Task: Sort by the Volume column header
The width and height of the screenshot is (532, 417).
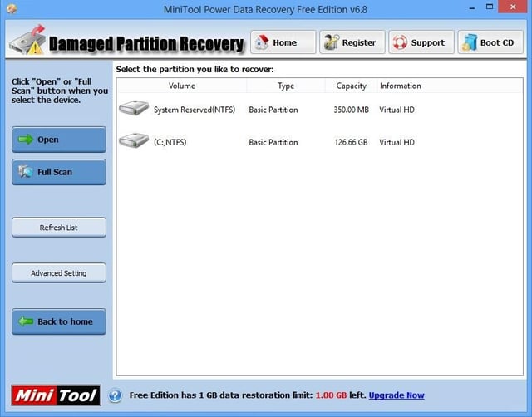Action: [x=182, y=86]
